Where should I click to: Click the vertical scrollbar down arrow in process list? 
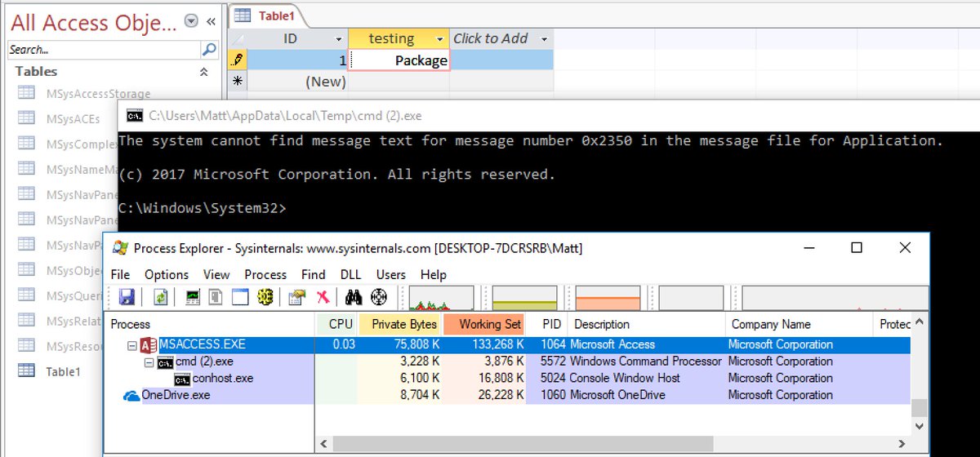pos(920,427)
